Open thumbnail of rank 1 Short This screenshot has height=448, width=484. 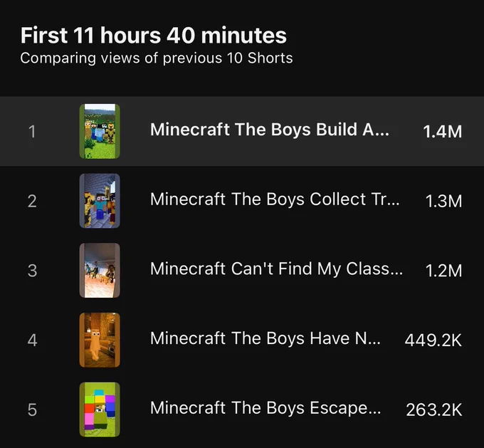100,131
